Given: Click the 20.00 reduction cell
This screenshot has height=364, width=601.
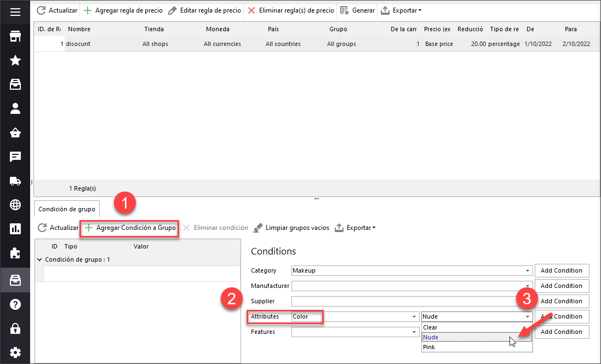Looking at the screenshot, I should (x=478, y=44).
